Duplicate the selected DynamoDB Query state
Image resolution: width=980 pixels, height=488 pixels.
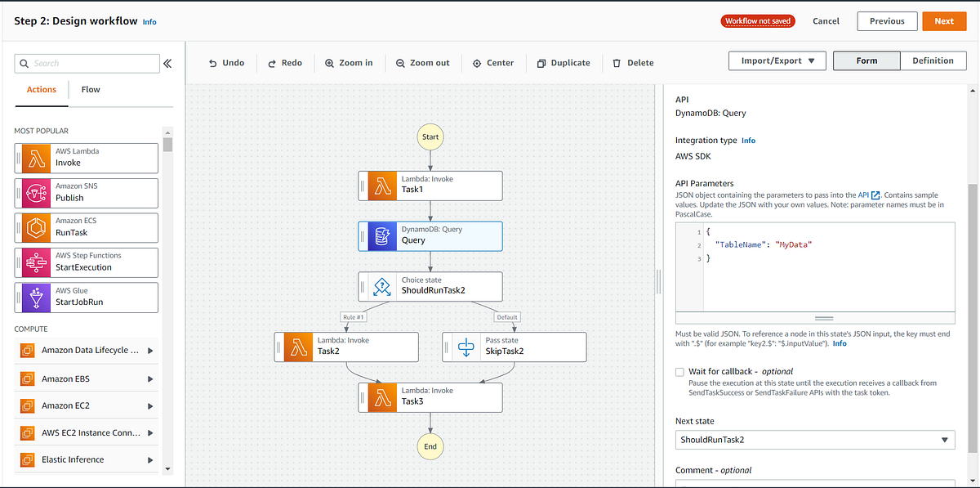tap(563, 62)
